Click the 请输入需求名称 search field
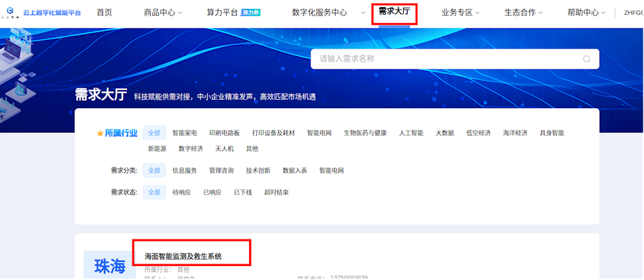644x280 pixels. click(x=455, y=59)
